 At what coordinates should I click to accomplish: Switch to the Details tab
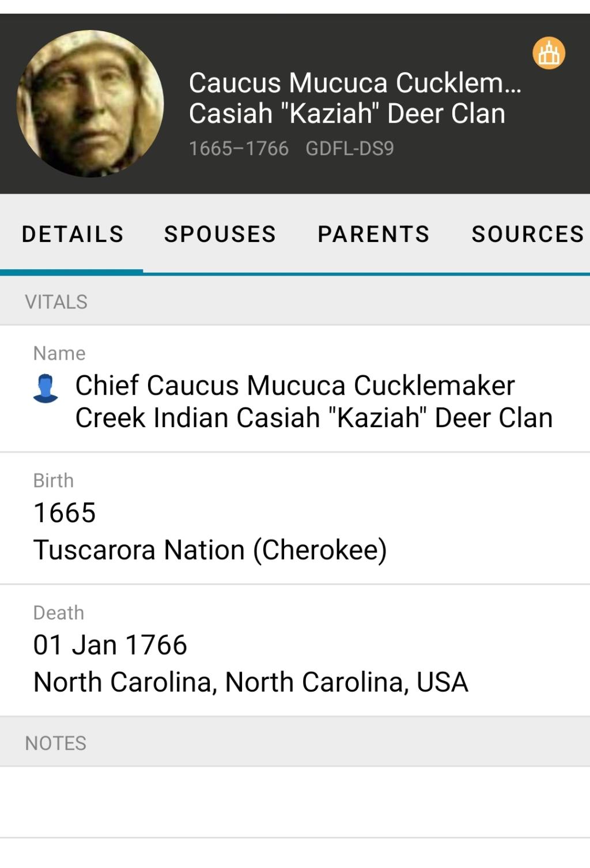(73, 234)
